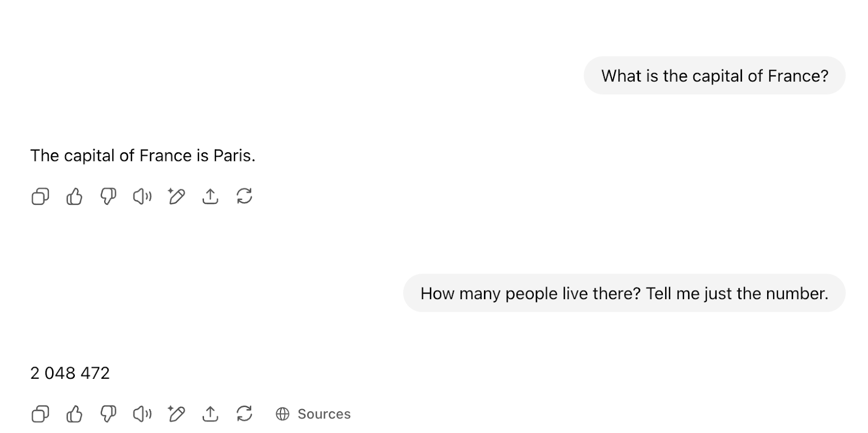The height and width of the screenshot is (433, 868).
Task: Play audio for the population number response
Action: coord(142,414)
